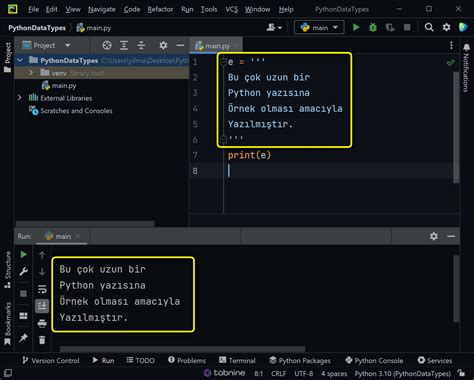Open run configuration wrench icon
This screenshot has width=474, height=380.
(x=23, y=272)
